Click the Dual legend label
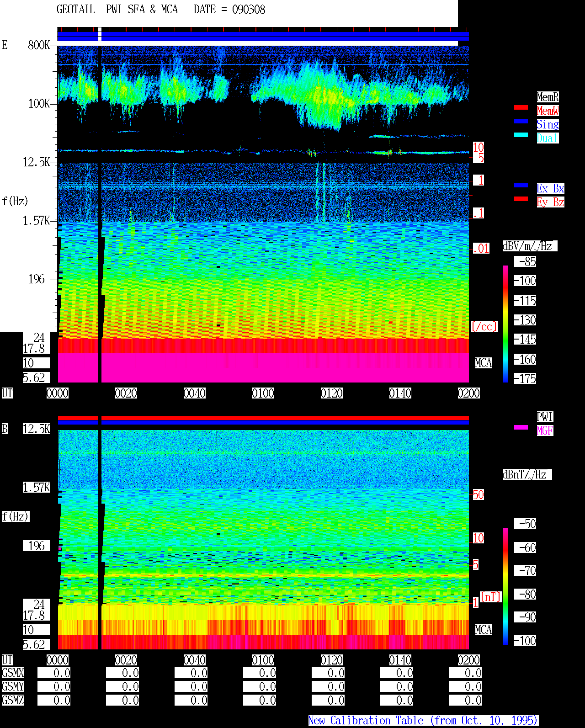Viewport: 585px width, 728px height. click(x=548, y=138)
